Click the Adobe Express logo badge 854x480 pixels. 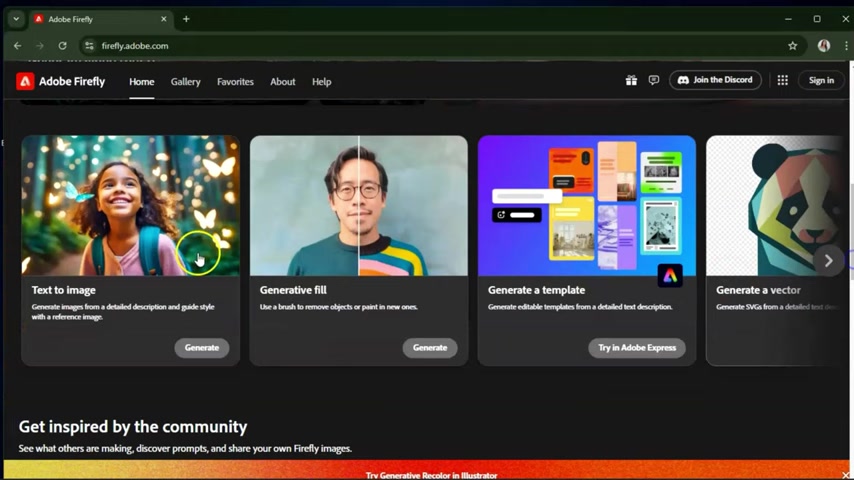click(670, 276)
